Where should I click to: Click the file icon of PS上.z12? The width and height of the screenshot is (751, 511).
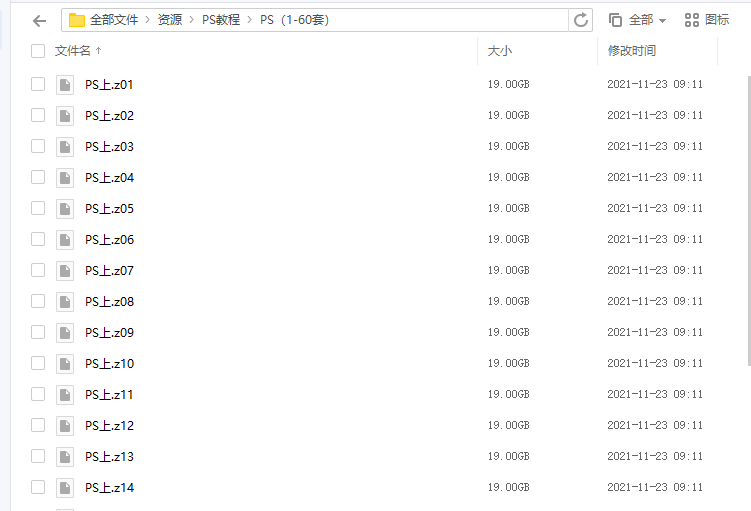(65, 426)
